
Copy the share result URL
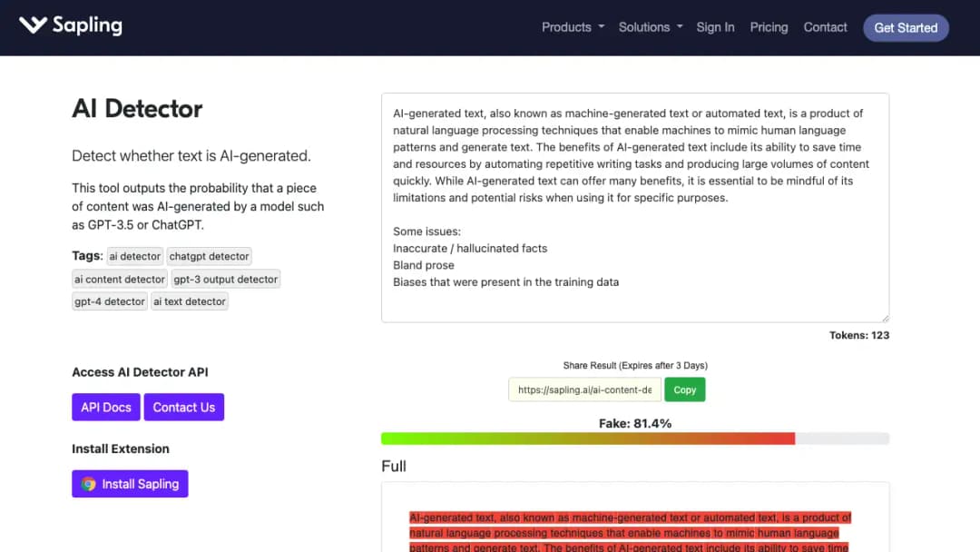[684, 389]
